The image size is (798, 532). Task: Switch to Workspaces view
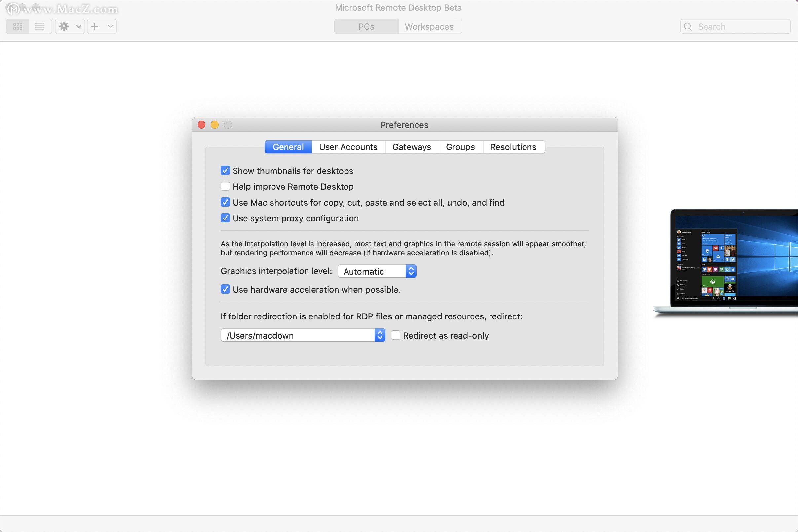point(429,26)
